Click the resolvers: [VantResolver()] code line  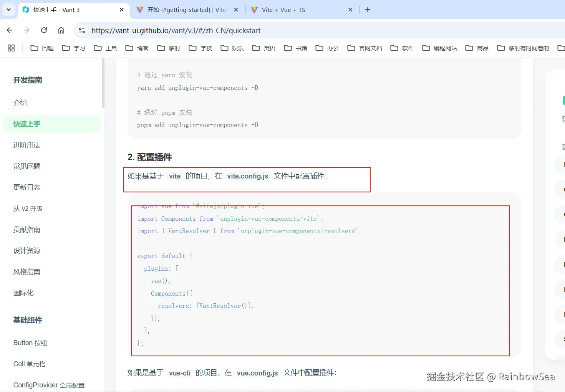205,306
